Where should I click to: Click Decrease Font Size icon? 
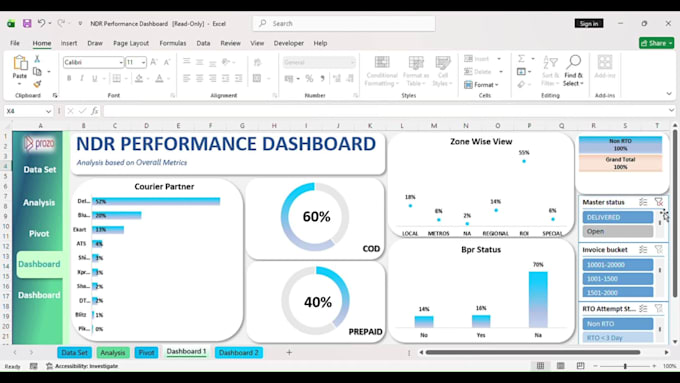[167, 62]
